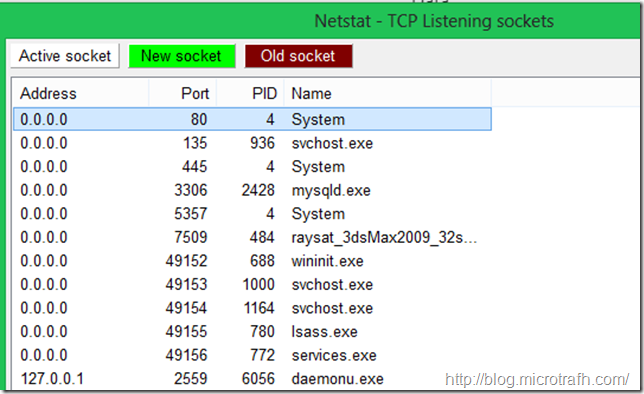Click PID value 688

tap(262, 261)
